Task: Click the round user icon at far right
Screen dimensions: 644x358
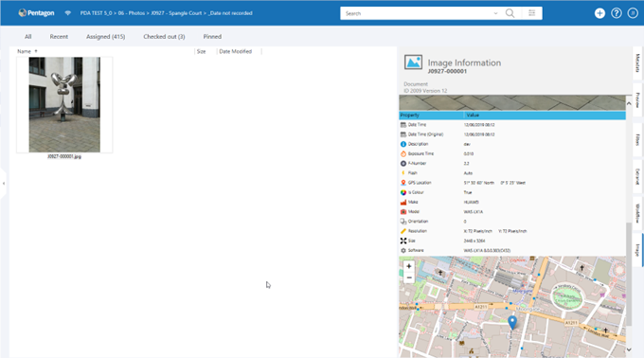Action: click(x=633, y=13)
